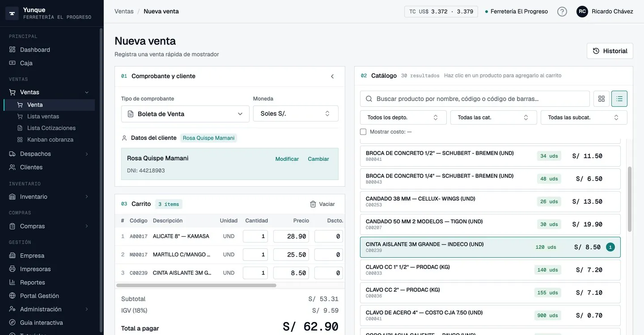Click the cart horizontal scrollbar

[x=196, y=285]
